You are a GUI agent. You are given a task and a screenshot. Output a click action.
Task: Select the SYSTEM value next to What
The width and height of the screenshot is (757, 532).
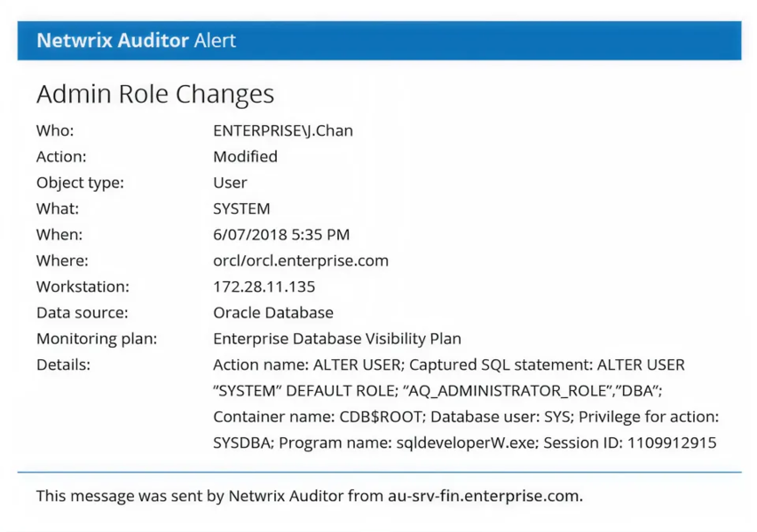(241, 209)
